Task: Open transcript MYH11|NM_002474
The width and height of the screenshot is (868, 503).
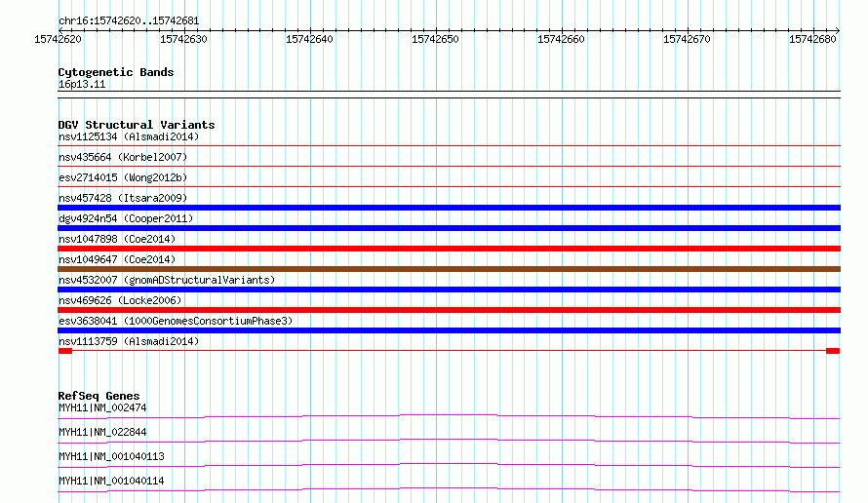Action: (x=102, y=407)
